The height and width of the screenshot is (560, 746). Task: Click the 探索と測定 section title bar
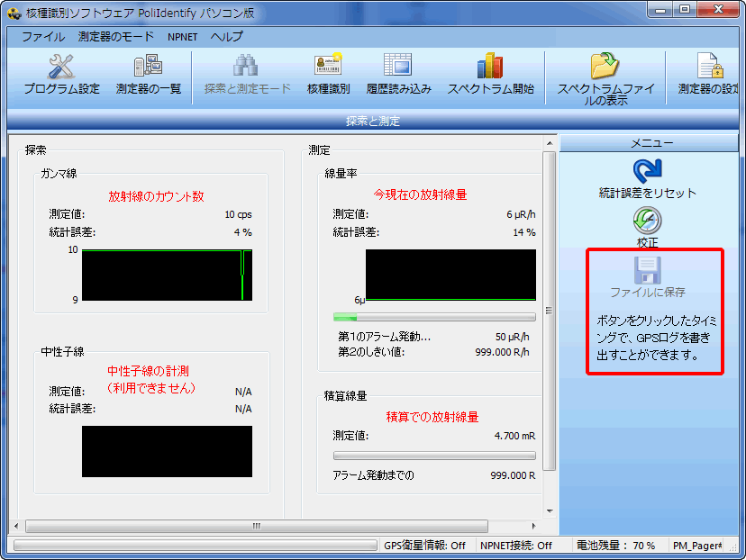point(373,122)
